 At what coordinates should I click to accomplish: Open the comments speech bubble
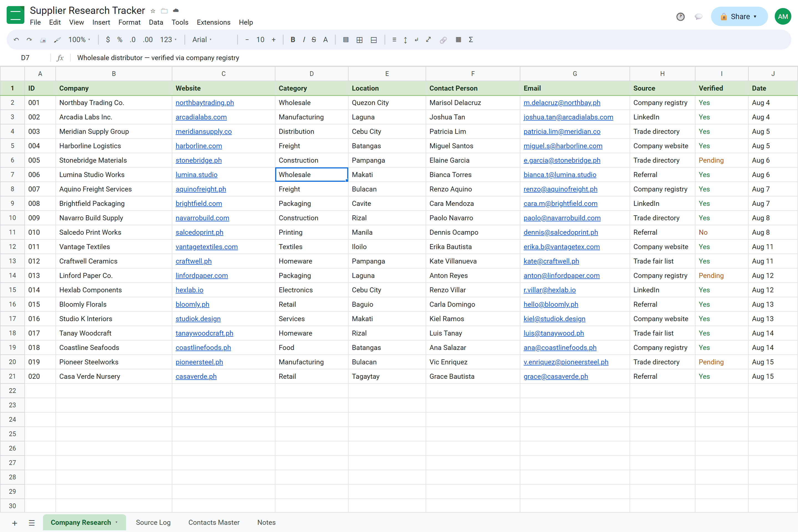coord(698,17)
